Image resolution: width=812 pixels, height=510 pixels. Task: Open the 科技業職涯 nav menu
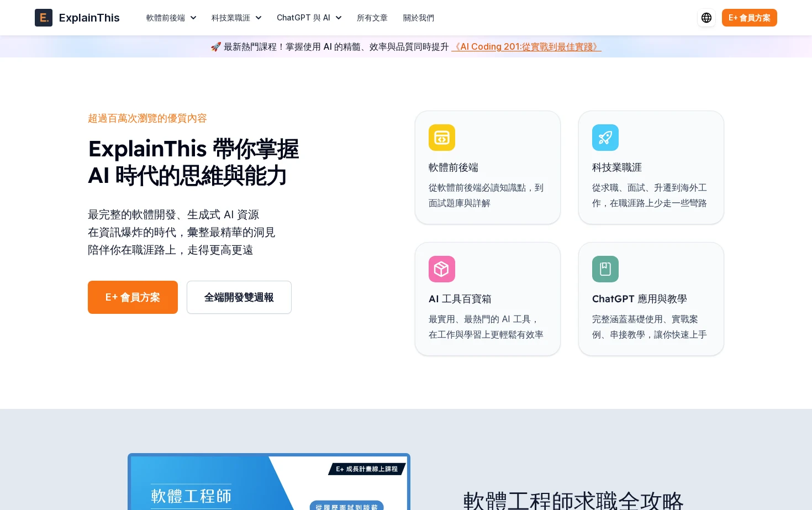pos(236,18)
